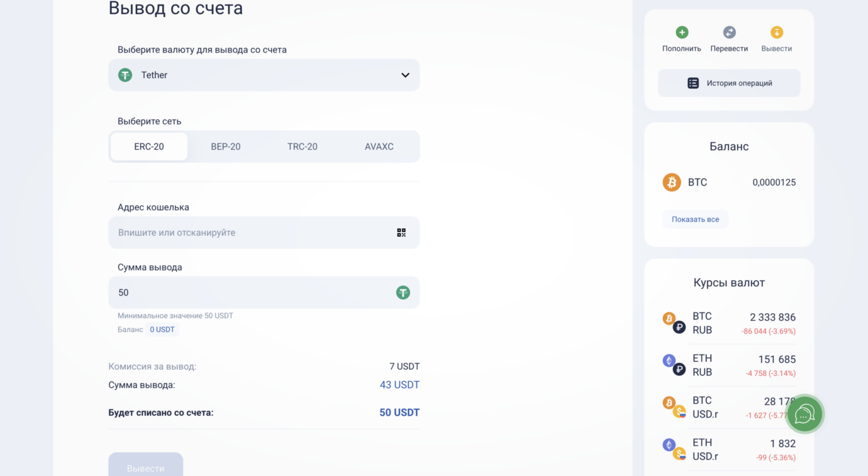Image resolution: width=868 pixels, height=476 pixels.
Task: Click the dropdown chevron next to Tether
Action: click(405, 75)
